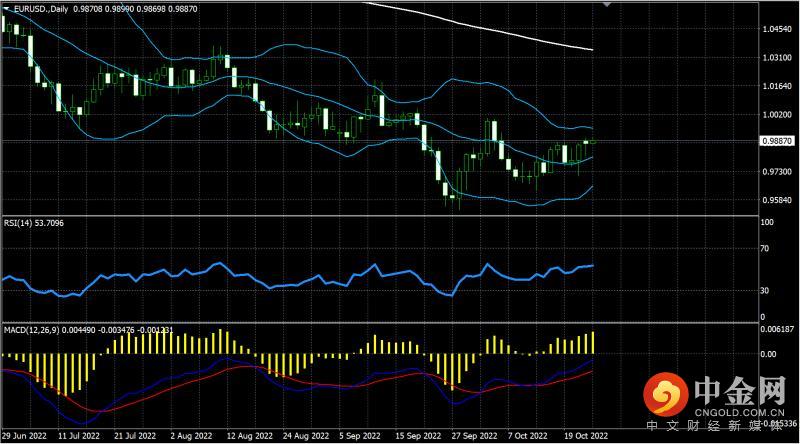Click the chart shift triangle marker at top
The height and width of the screenshot is (444, 800).
[x=607, y=4]
